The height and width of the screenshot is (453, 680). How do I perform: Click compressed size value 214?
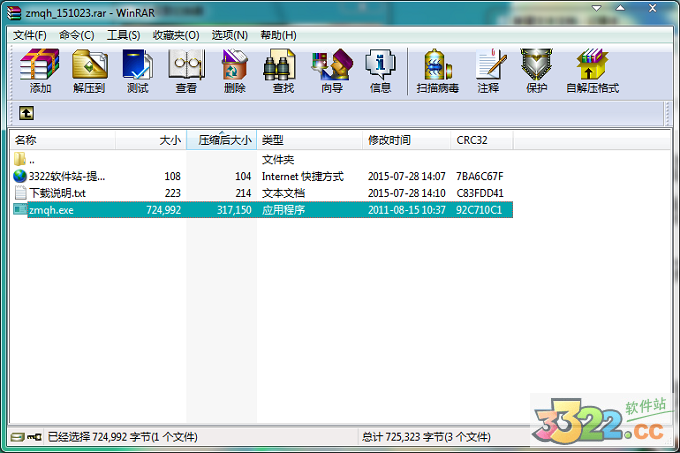point(243,193)
